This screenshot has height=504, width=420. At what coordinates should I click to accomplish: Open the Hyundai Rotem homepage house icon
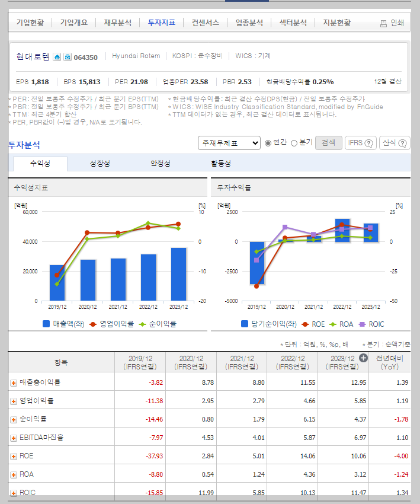coord(57,57)
